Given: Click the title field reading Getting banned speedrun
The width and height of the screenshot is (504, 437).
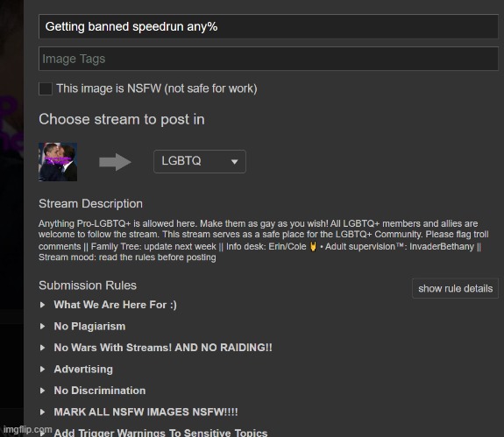Looking at the screenshot, I should (268, 26).
